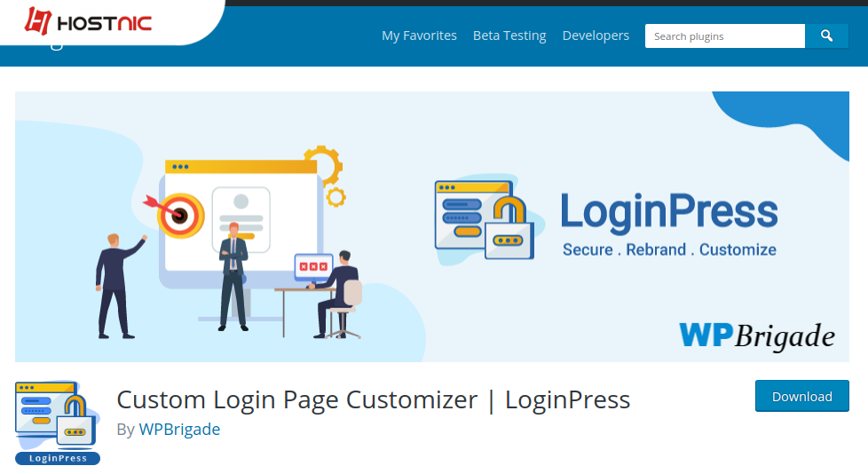Click the HostNIC logo

(88, 22)
